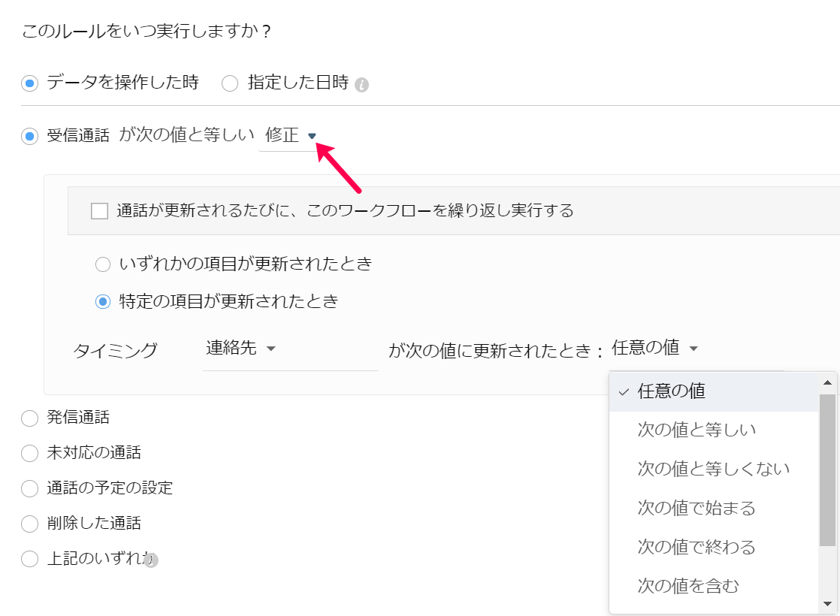Click the info icon beside 上記のいずれか
Viewport: 840px width, 616px height.
(x=151, y=560)
